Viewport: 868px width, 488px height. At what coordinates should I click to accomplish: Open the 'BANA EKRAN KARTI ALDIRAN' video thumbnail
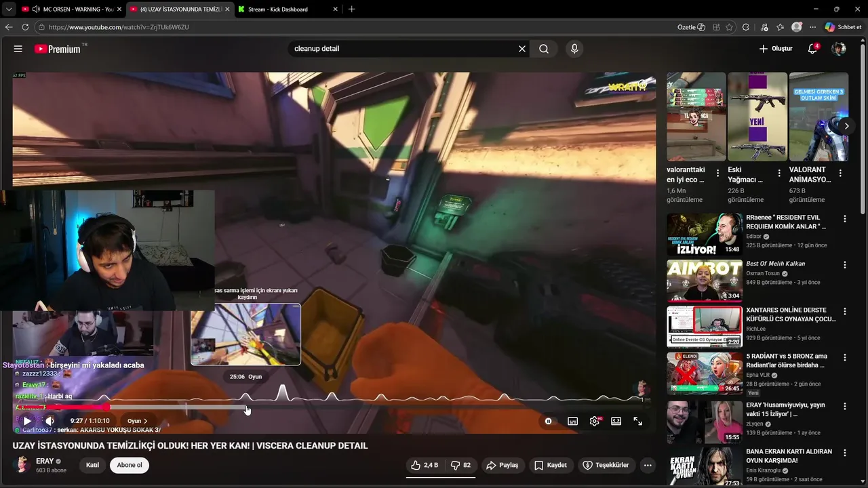coord(704,467)
